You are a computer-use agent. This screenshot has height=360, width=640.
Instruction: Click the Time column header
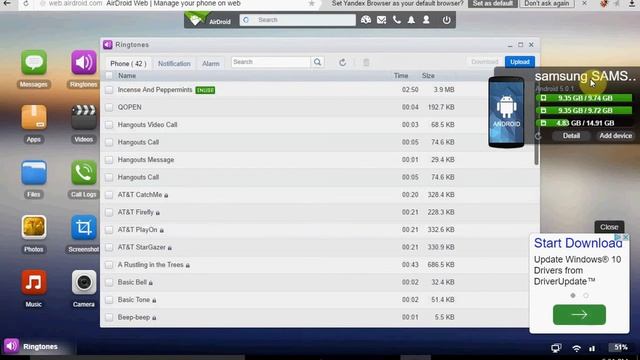pos(401,76)
